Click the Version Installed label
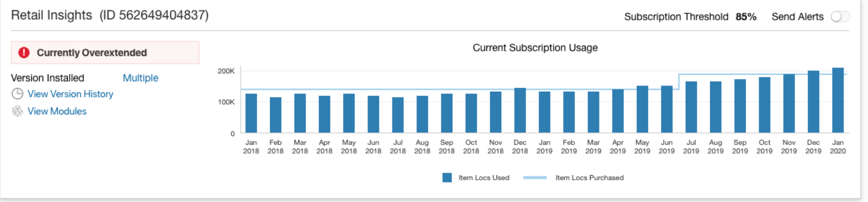This screenshot has width=868, height=202. 47,78
